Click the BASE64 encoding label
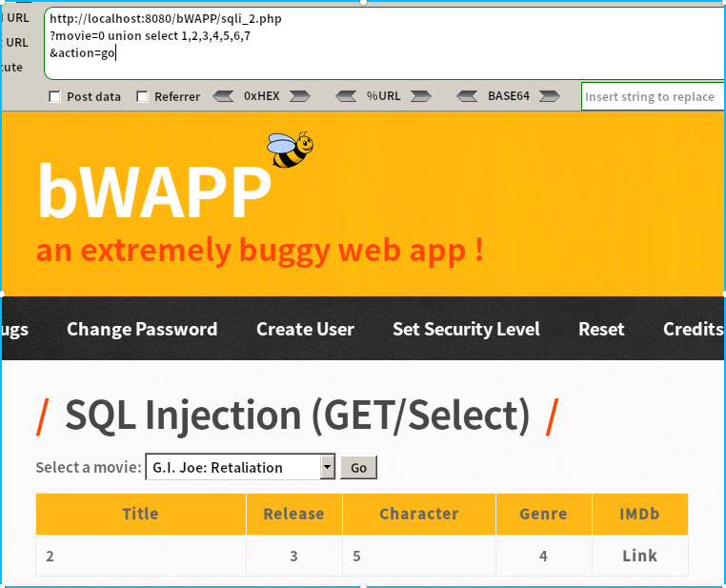 coord(509,96)
